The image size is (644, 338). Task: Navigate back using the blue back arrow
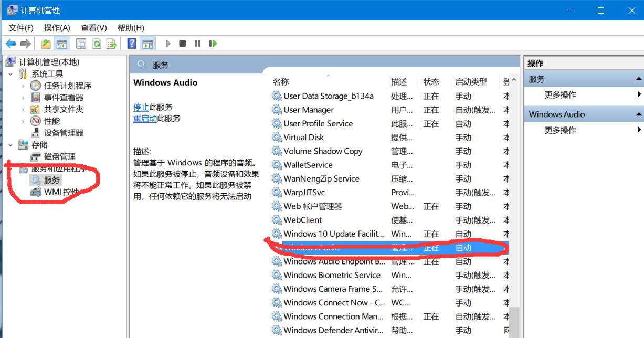coord(10,43)
